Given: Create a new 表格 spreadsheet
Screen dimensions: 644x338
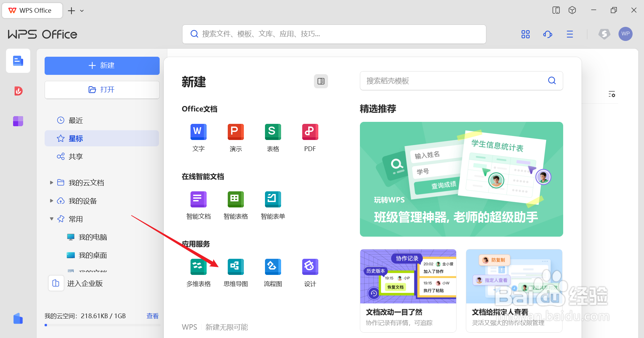Looking at the screenshot, I should point(273,138).
